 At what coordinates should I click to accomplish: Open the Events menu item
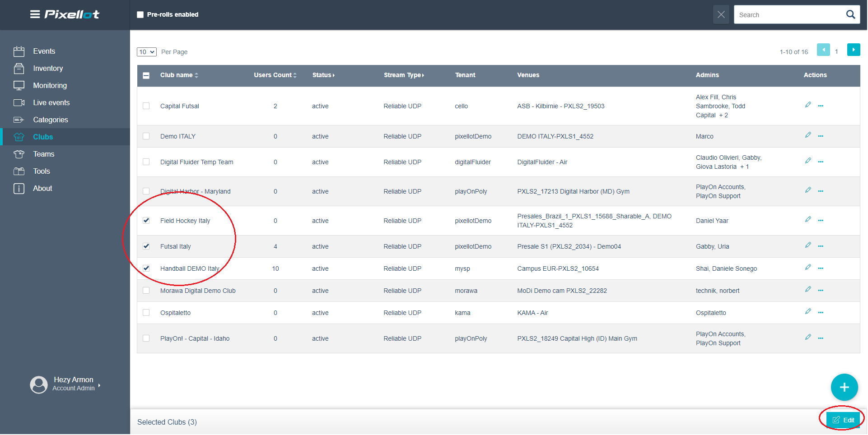point(44,51)
